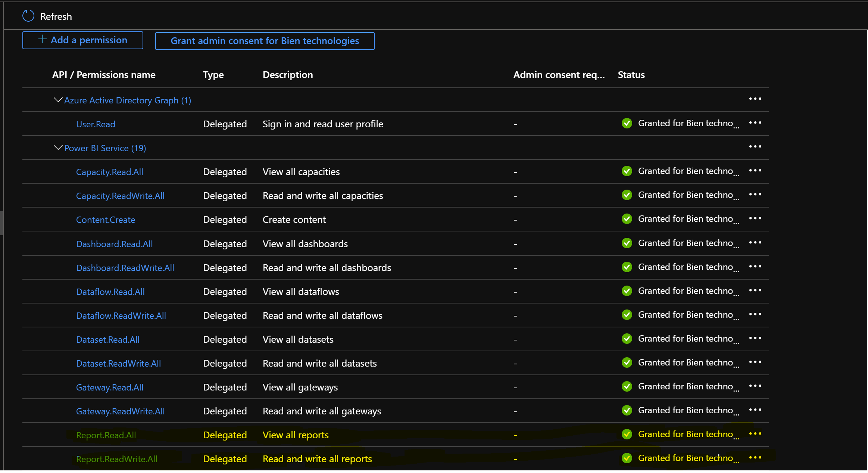Open the Capacity.Read.All permission link
The height and width of the screenshot is (473, 868).
(110, 172)
